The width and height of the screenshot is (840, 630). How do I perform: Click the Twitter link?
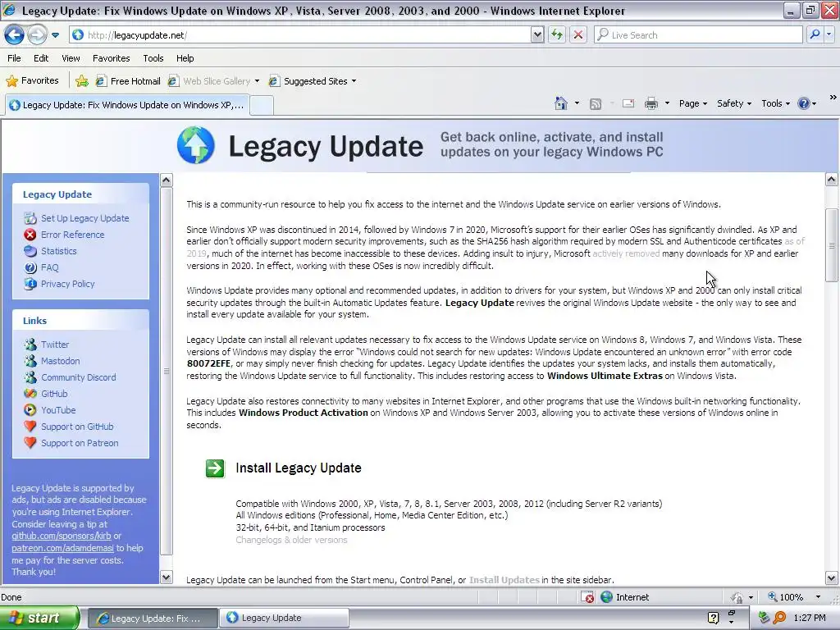(55, 345)
